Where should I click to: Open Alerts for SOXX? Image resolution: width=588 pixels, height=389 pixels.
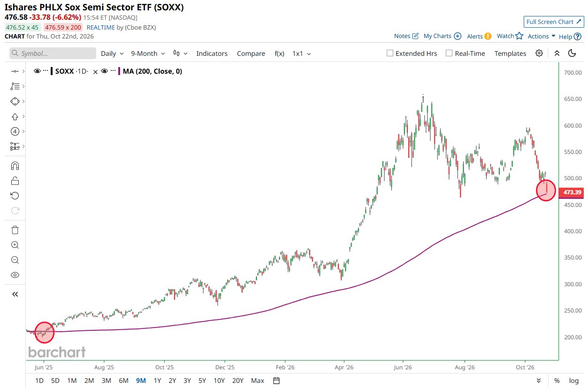[479, 36]
